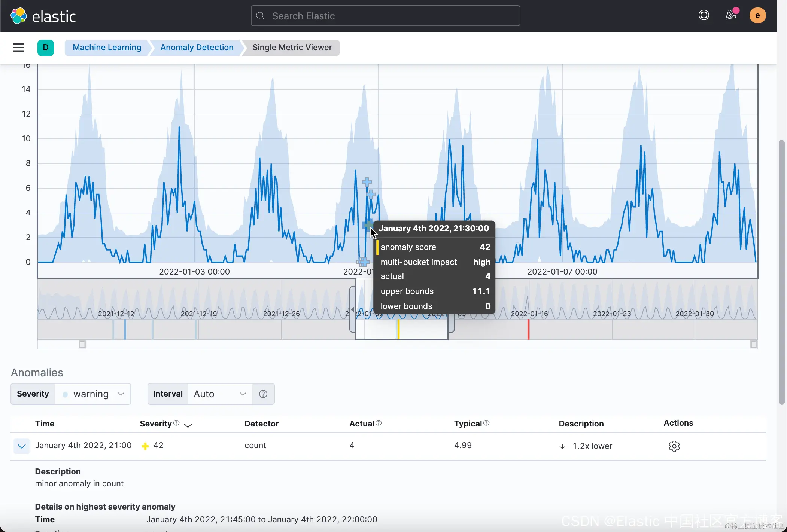The height and width of the screenshot is (532, 787).
Task: Go to Anomaly Detection breadcrumb
Action: 197,48
